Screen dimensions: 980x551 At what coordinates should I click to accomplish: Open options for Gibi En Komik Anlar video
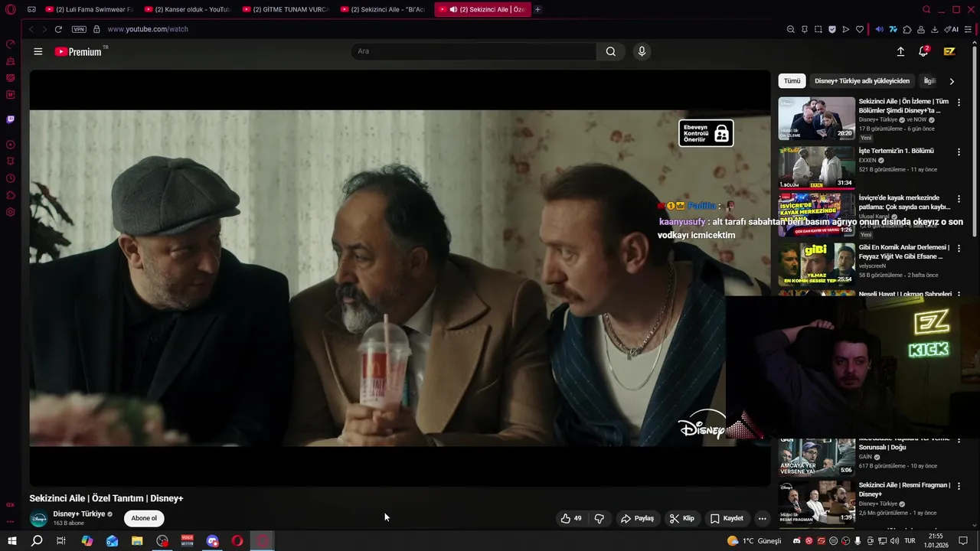coord(959,249)
